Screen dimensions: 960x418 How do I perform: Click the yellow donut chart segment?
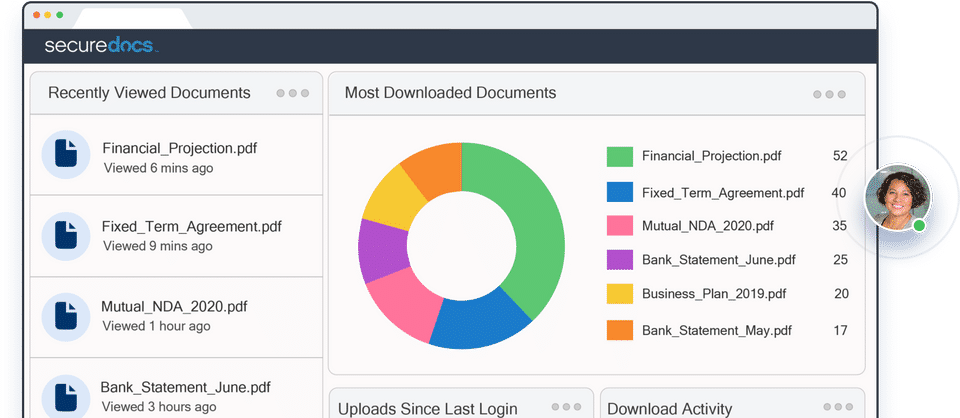395,197
